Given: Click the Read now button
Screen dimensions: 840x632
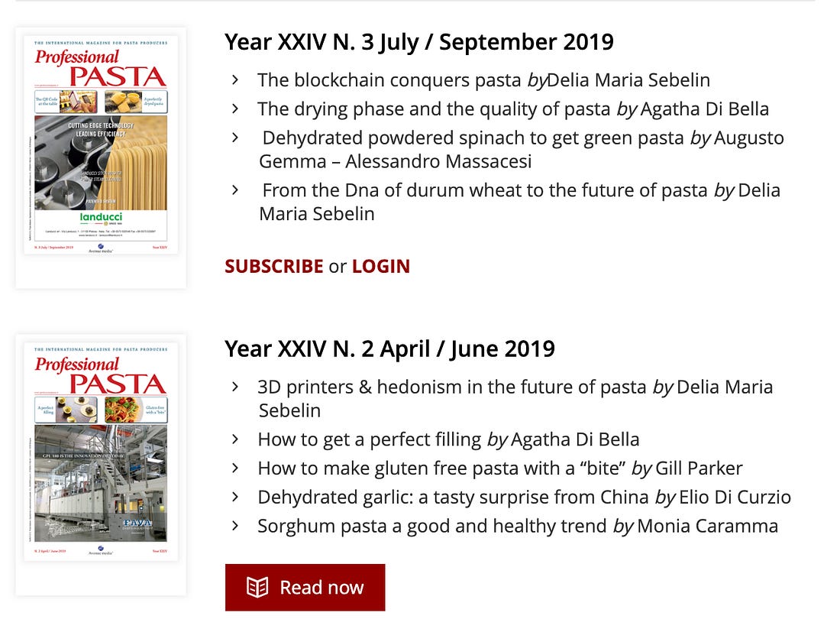Looking at the screenshot, I should pyautogui.click(x=305, y=588).
